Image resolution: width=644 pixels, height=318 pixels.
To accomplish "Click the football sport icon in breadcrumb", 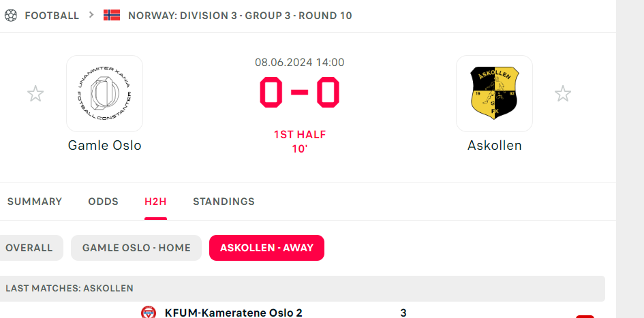I will click(11, 16).
